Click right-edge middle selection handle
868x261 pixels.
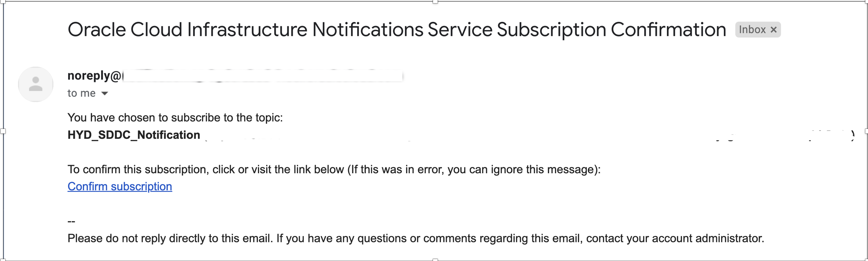click(x=866, y=131)
